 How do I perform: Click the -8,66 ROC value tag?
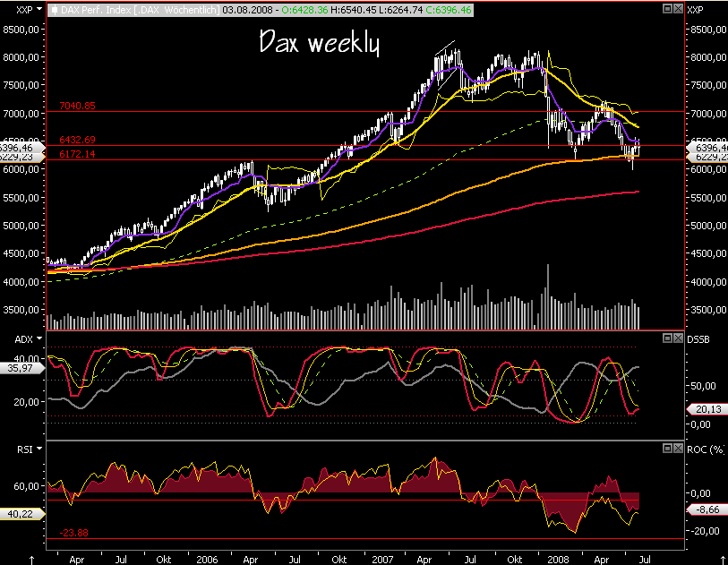707,509
